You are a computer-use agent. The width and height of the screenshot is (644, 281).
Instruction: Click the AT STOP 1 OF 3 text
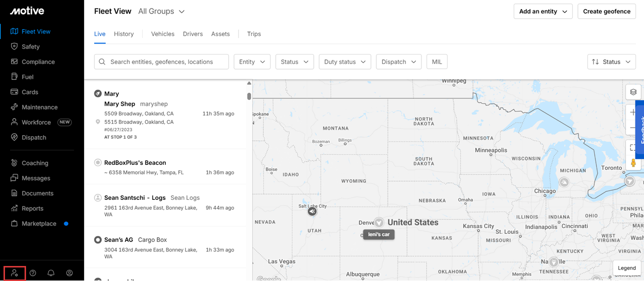pyautogui.click(x=120, y=137)
